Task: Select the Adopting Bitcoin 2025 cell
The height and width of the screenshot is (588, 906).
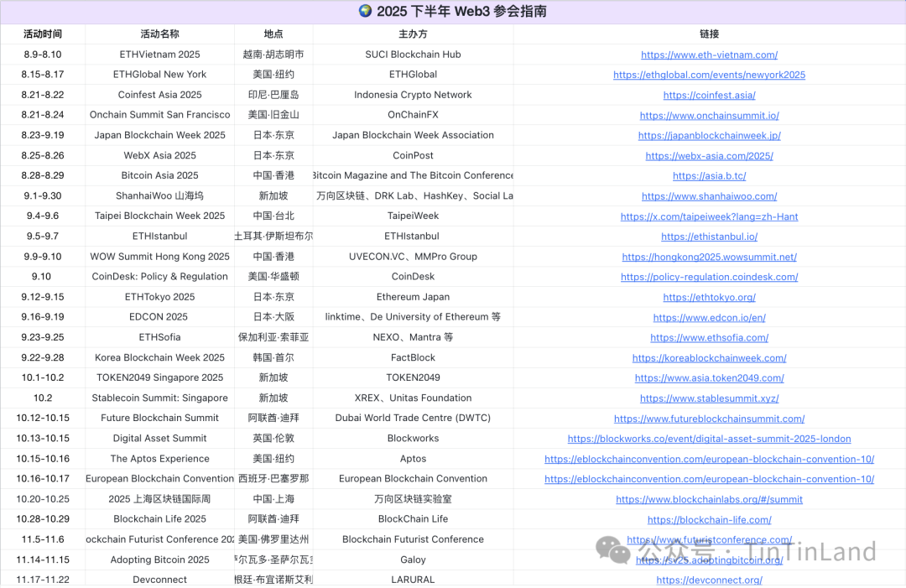Action: click(160, 559)
